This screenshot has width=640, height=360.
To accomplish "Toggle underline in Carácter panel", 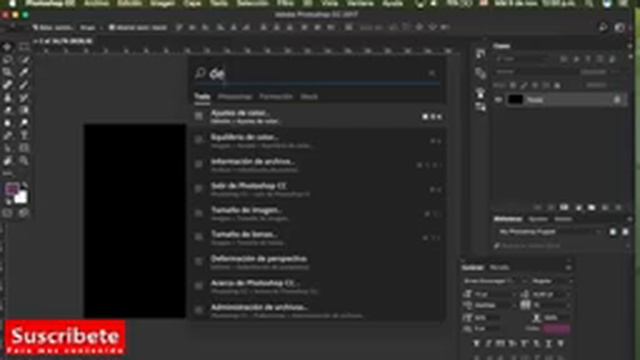I will 549,344.
